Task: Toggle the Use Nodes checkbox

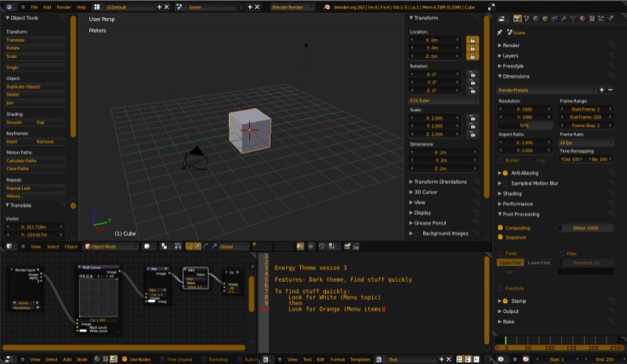Action: pyautogui.click(x=125, y=359)
